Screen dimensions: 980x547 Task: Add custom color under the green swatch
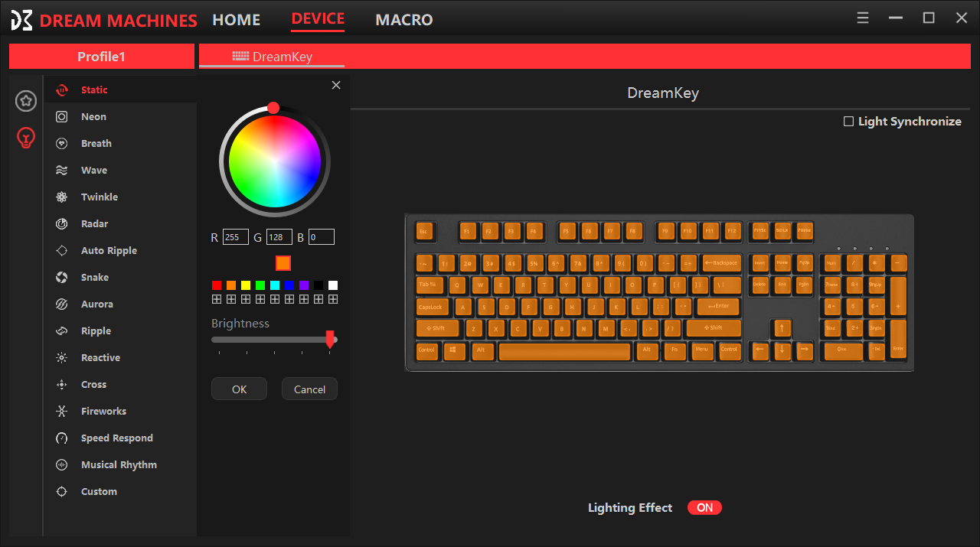click(260, 299)
